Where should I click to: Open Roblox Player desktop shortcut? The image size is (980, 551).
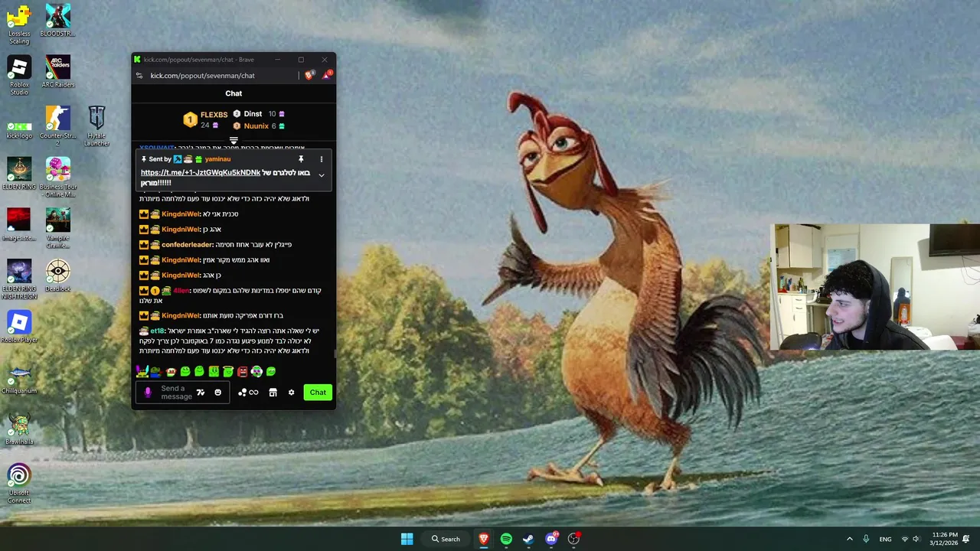tap(19, 327)
